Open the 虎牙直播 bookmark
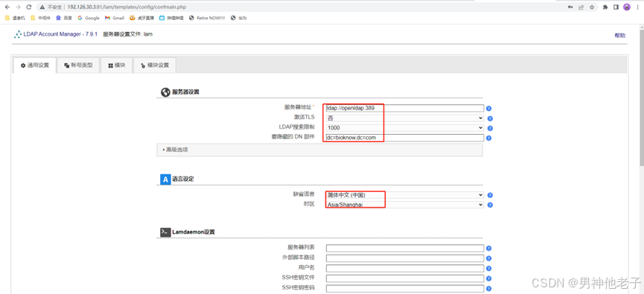644x294 pixels. pyautogui.click(x=141, y=18)
